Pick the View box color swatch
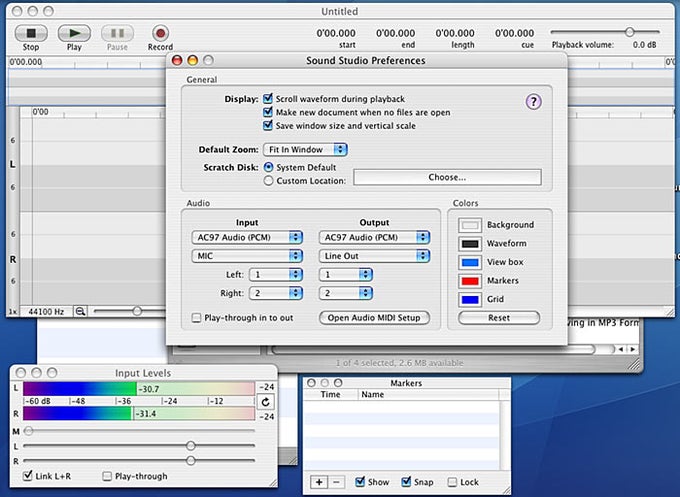Viewport: 680px width, 497px height. click(x=470, y=262)
